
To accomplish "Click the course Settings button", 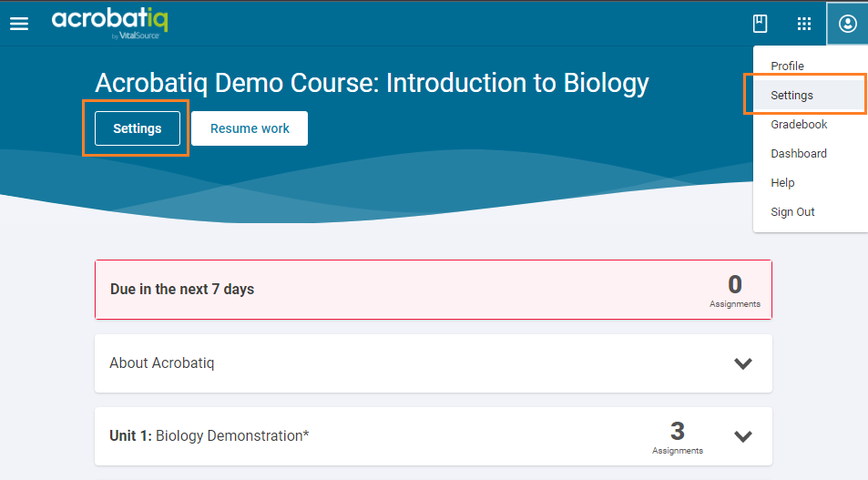I will pyautogui.click(x=138, y=128).
